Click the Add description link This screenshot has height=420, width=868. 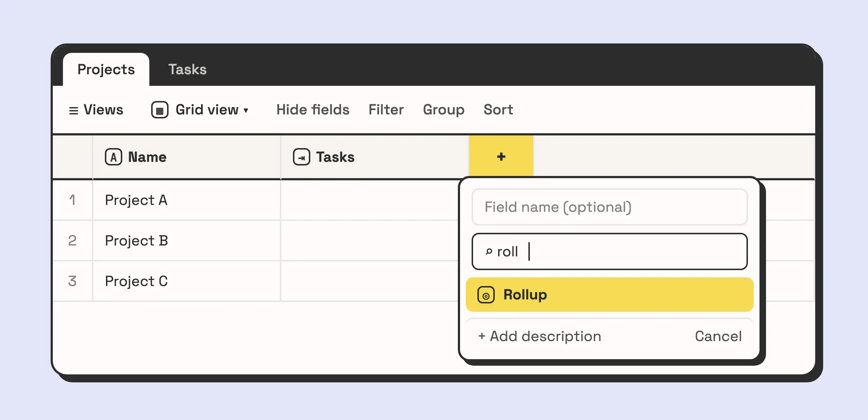coord(540,336)
